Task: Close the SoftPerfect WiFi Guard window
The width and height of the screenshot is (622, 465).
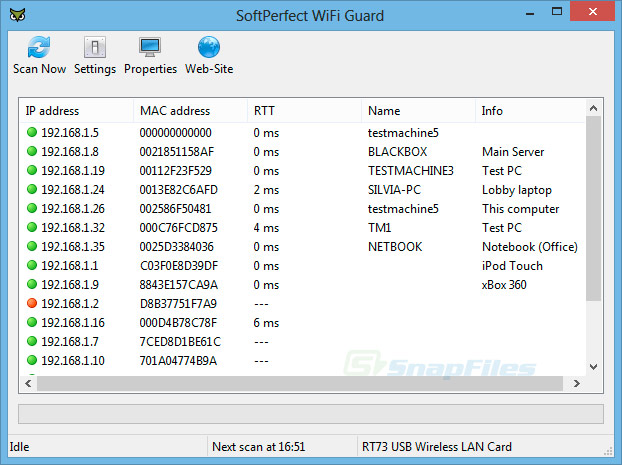Action: coord(593,12)
